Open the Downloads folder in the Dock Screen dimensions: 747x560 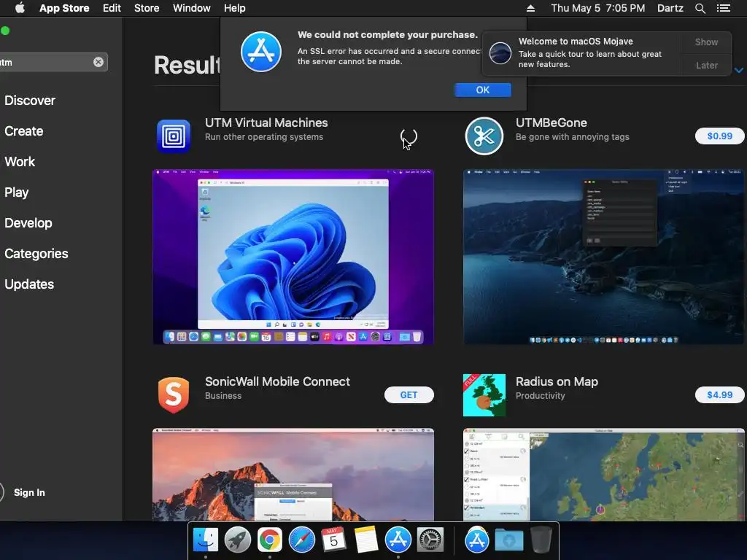(508, 540)
